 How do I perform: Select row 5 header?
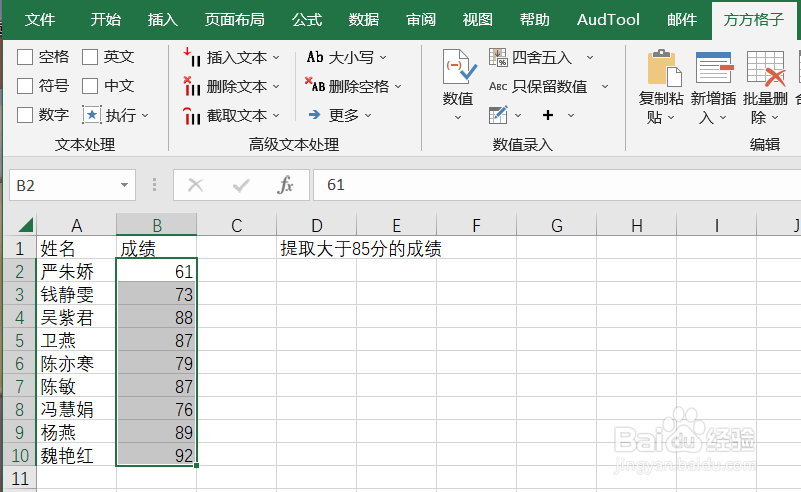tap(19, 340)
